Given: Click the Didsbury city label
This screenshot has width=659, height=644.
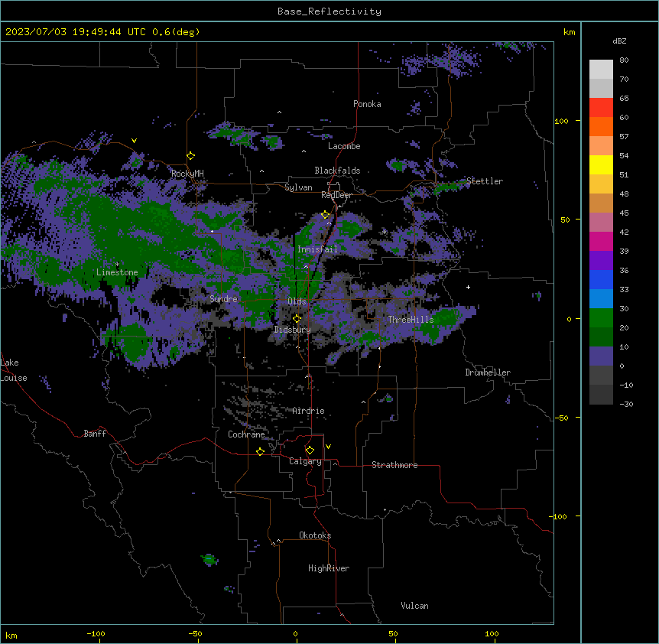Looking at the screenshot, I should (293, 330).
